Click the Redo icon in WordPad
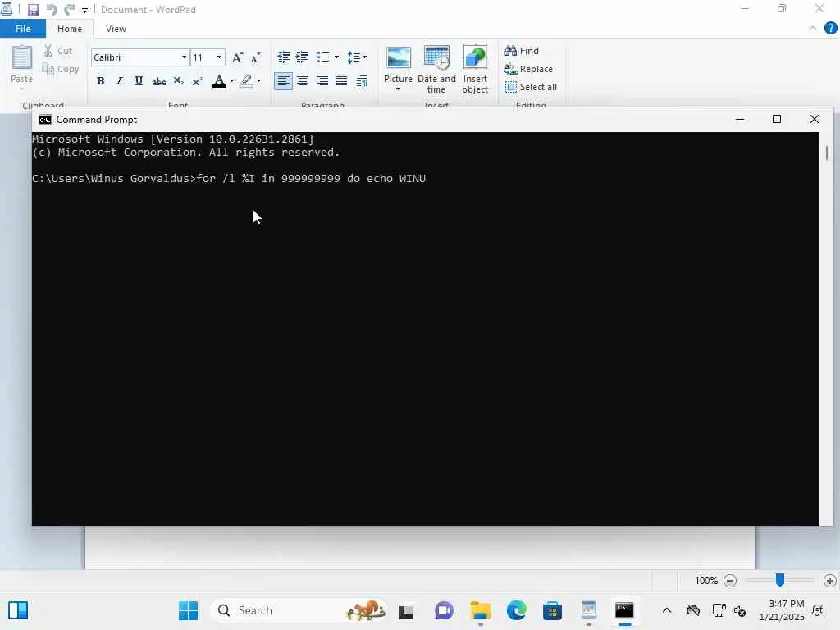Viewport: 840px width, 630px height. [x=70, y=10]
